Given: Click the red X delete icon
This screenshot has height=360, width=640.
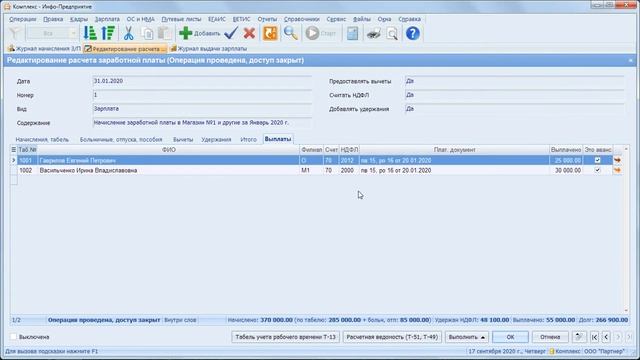Looking at the screenshot, I should click(x=249, y=33).
